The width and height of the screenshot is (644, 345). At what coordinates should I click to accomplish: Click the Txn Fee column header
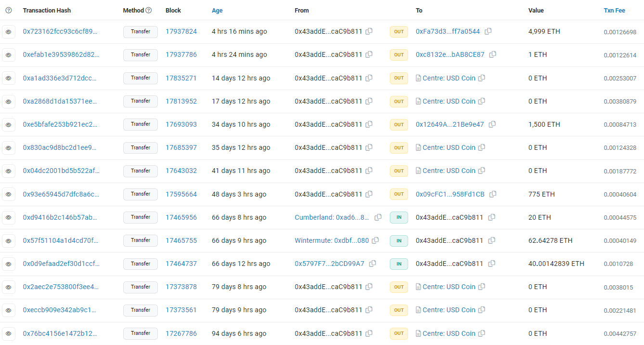pyautogui.click(x=615, y=10)
